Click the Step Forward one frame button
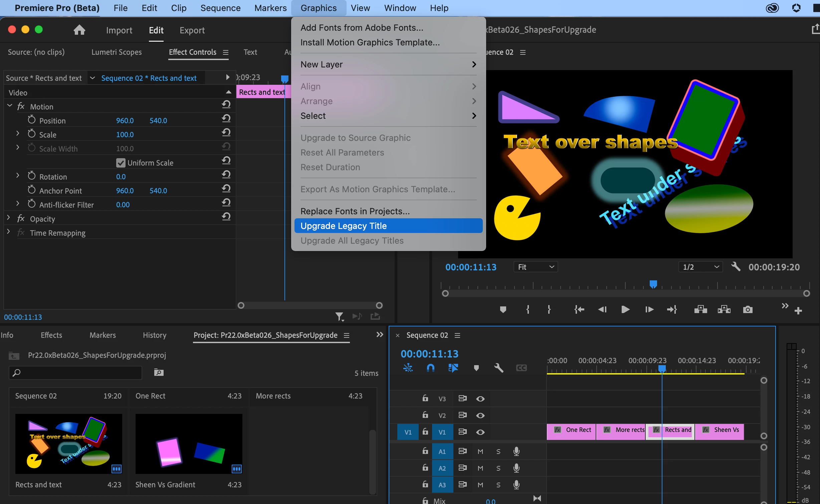This screenshot has height=504, width=820. pos(649,309)
